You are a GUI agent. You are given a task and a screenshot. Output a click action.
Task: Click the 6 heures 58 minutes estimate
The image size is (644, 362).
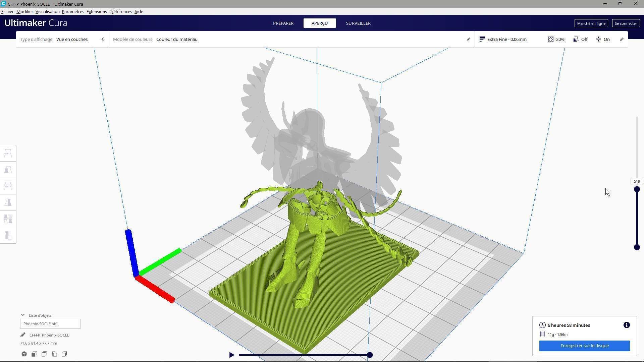569,325
